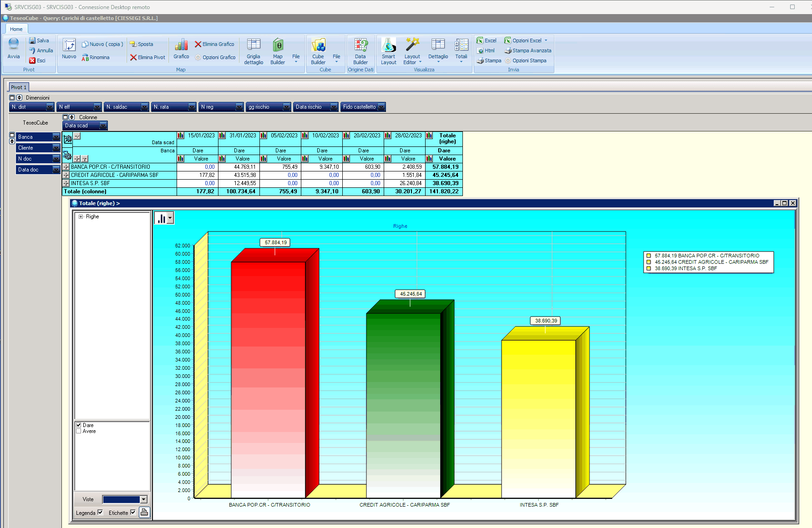Viewport: 812px width, 528px height.
Task: Close the Totale (righe) chart window
Action: pyautogui.click(x=793, y=203)
